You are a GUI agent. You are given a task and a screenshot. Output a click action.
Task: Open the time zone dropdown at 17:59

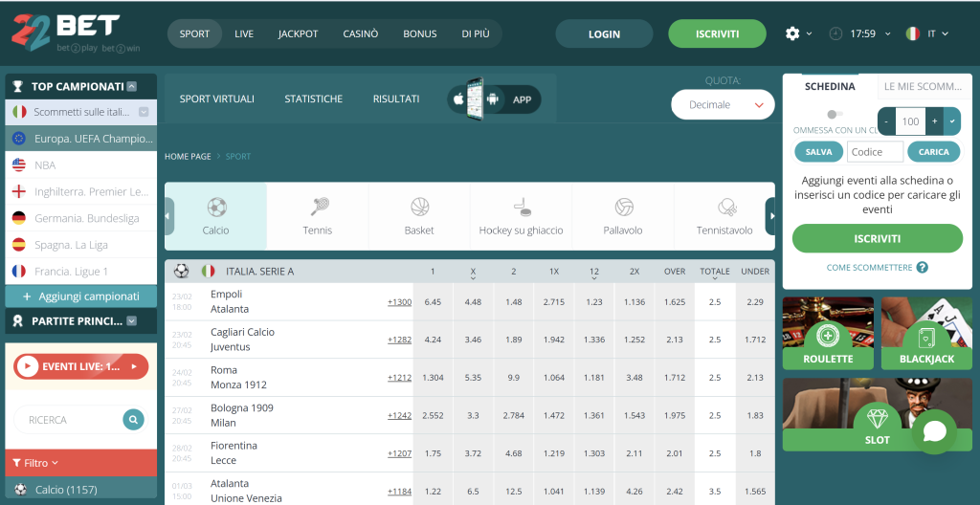click(887, 33)
